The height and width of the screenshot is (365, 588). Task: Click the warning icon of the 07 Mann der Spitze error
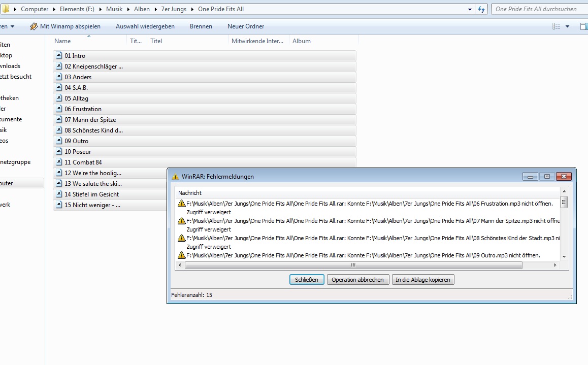pyautogui.click(x=181, y=221)
